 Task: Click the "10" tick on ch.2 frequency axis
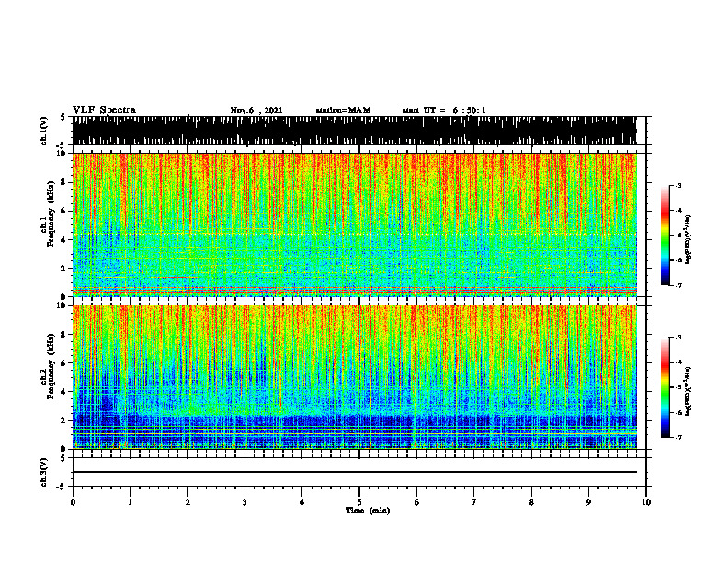click(x=63, y=306)
